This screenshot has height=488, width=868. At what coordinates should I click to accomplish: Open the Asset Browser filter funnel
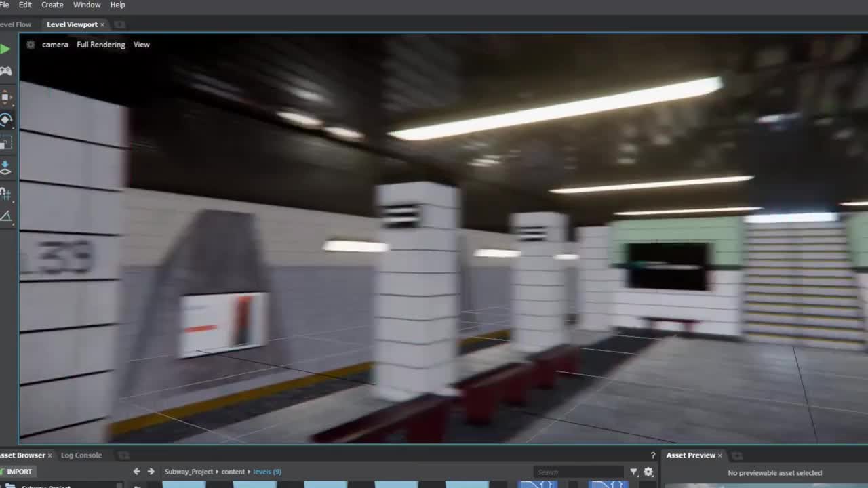click(x=634, y=472)
